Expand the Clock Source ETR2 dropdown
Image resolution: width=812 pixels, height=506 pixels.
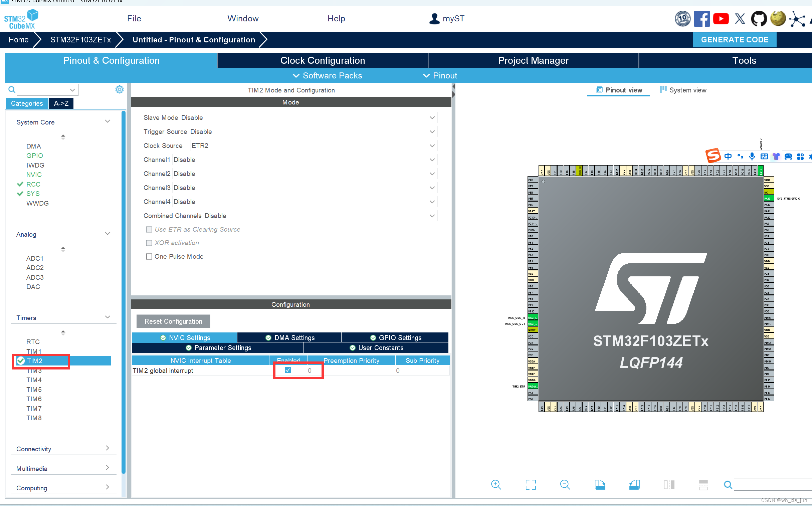click(432, 145)
